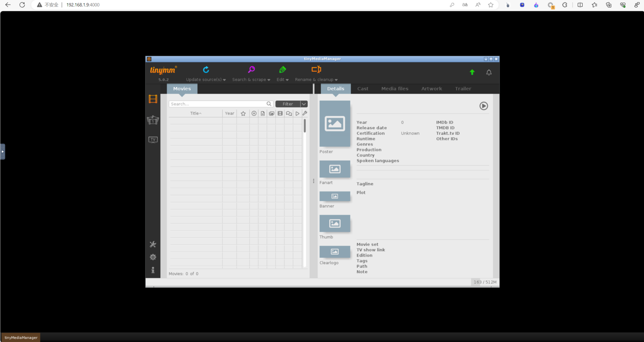Viewport: 644px width, 342px height.
Task: Click the Rename & cleanup icon
Action: pyautogui.click(x=316, y=69)
